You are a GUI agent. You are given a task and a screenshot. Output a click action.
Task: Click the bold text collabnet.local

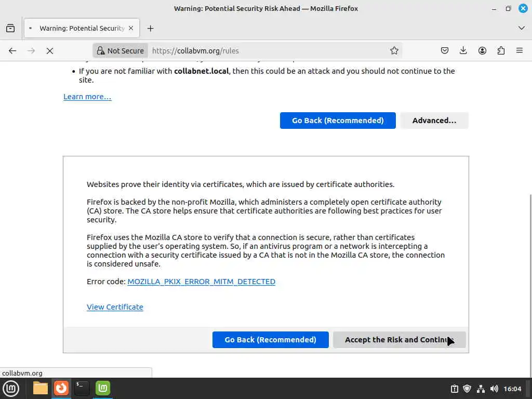(201, 71)
